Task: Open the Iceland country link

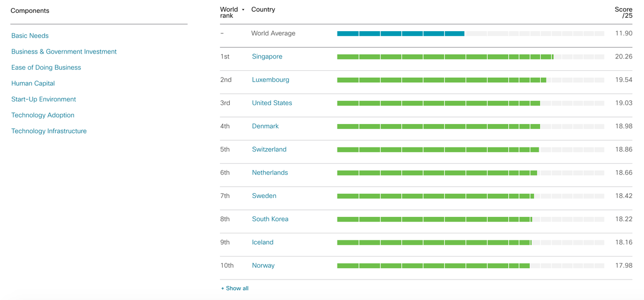Action: coord(263,242)
